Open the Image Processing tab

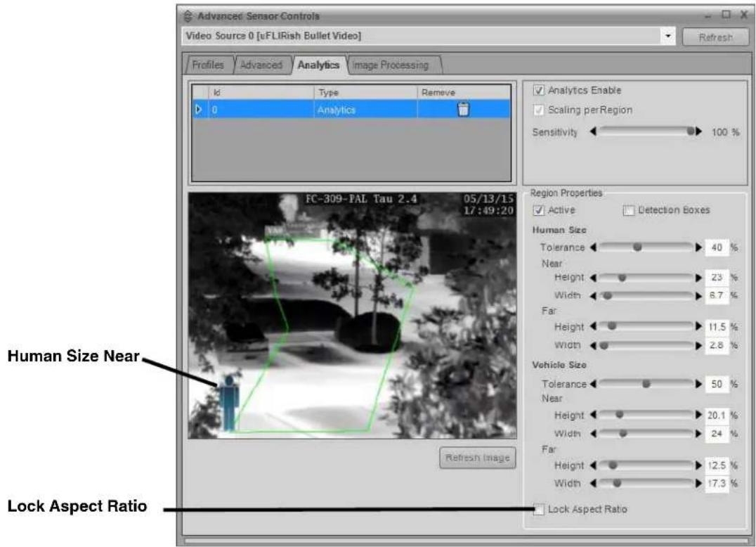point(391,65)
